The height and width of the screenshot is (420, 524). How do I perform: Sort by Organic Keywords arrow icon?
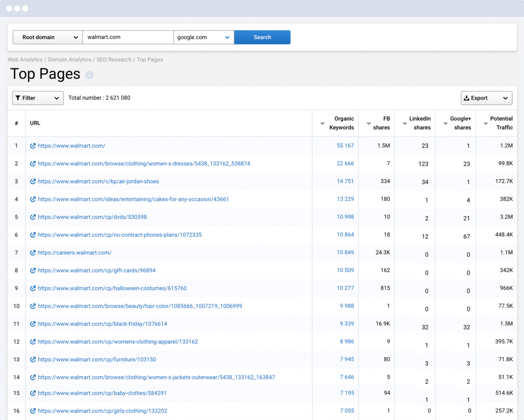(x=322, y=124)
